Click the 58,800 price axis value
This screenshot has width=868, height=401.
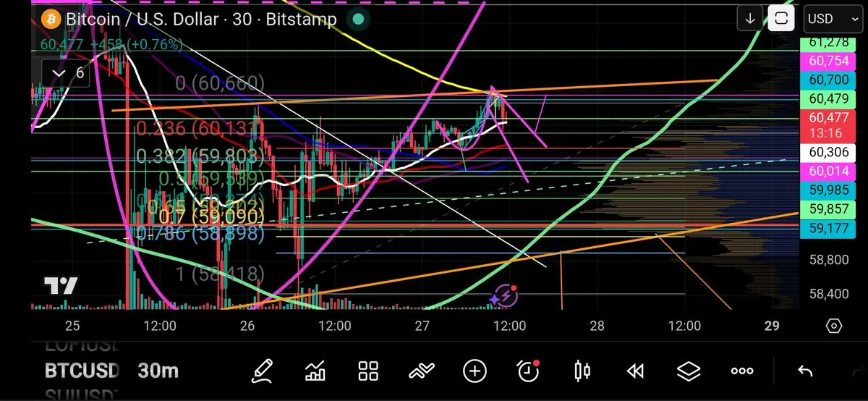(829, 259)
